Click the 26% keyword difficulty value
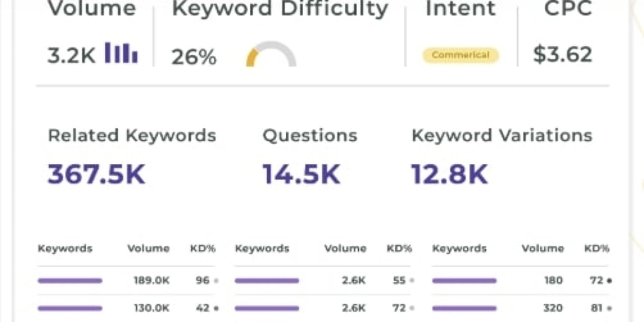Viewport: 644px width, 322px height. [194, 56]
